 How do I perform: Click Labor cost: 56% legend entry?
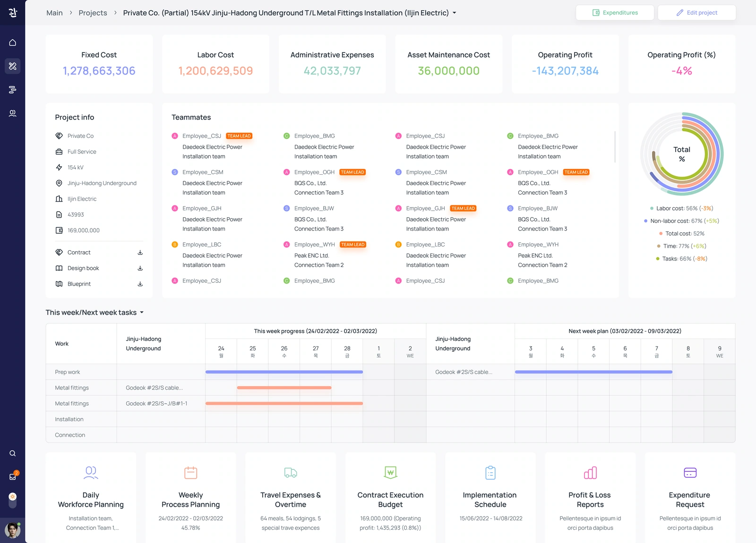pos(682,208)
